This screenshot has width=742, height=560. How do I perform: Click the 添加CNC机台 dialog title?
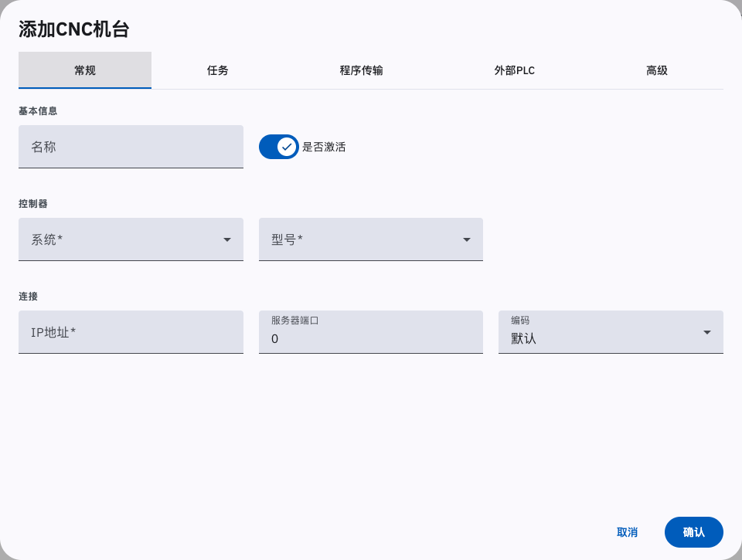click(74, 29)
